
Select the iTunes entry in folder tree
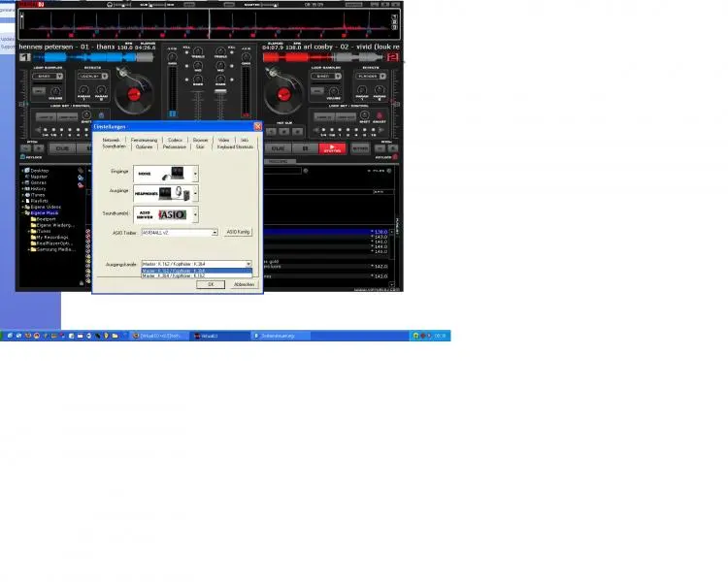(39, 195)
